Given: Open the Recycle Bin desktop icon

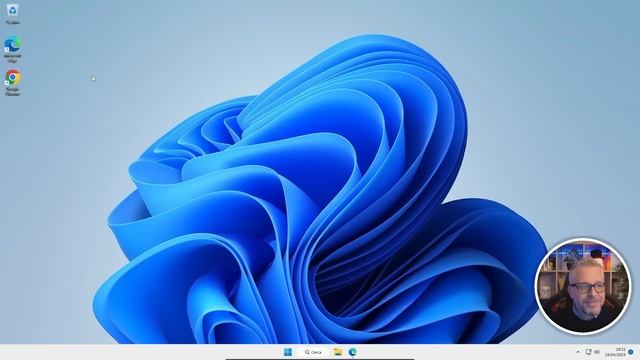Looking at the screenshot, I should pos(13,14).
